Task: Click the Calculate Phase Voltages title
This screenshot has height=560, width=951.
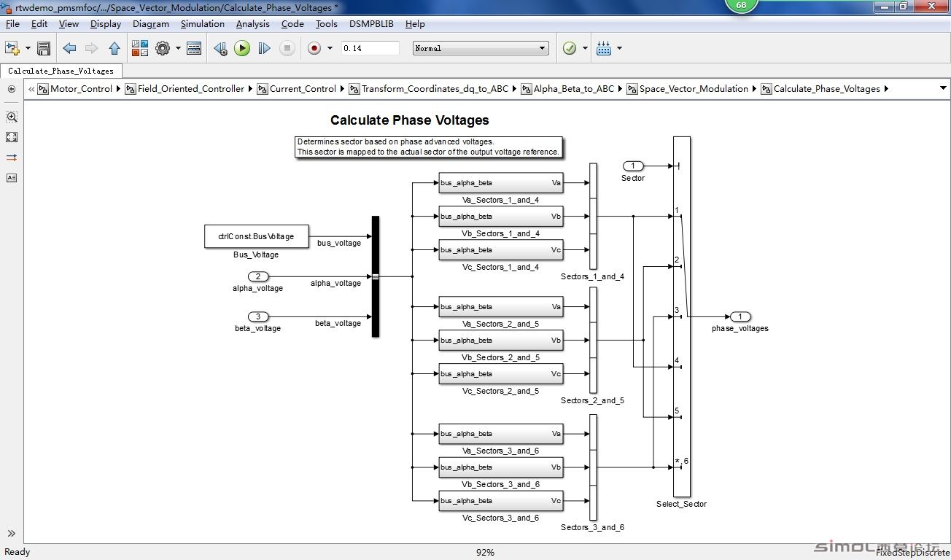Action: pyautogui.click(x=409, y=120)
